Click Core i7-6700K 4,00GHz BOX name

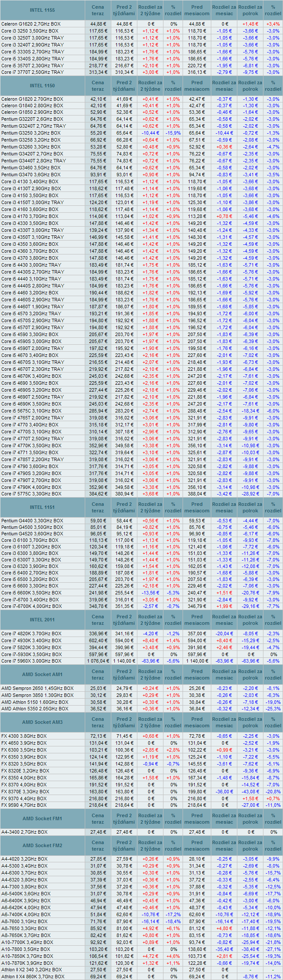[31, 606]
